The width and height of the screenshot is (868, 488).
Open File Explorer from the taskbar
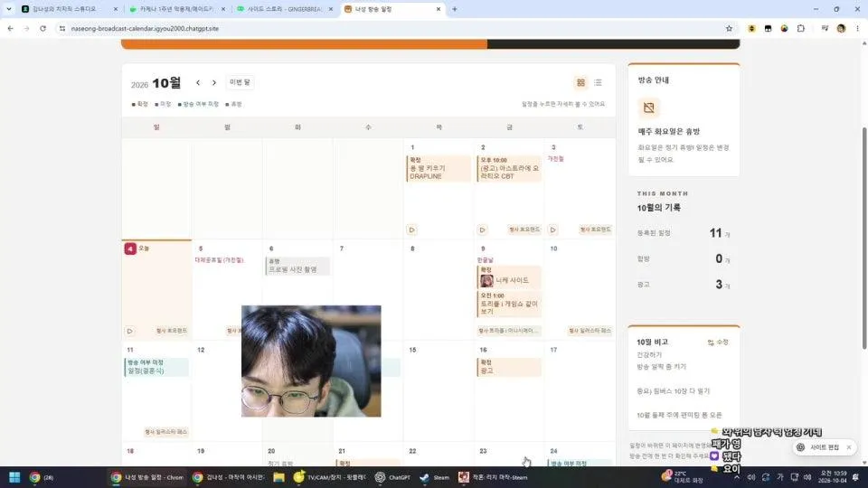(278, 477)
